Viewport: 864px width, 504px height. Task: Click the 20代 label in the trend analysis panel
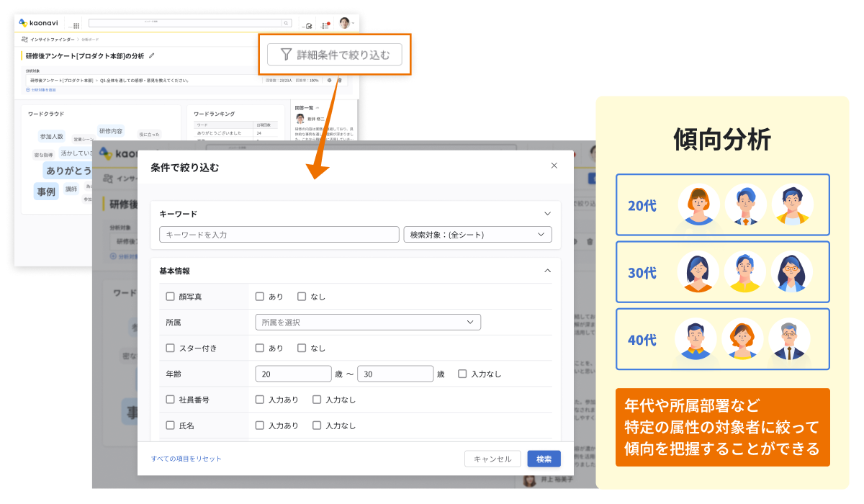(x=642, y=205)
